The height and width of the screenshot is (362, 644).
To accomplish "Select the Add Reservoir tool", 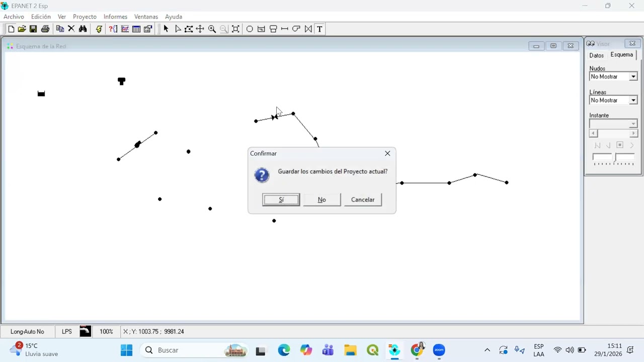I will 261,29.
